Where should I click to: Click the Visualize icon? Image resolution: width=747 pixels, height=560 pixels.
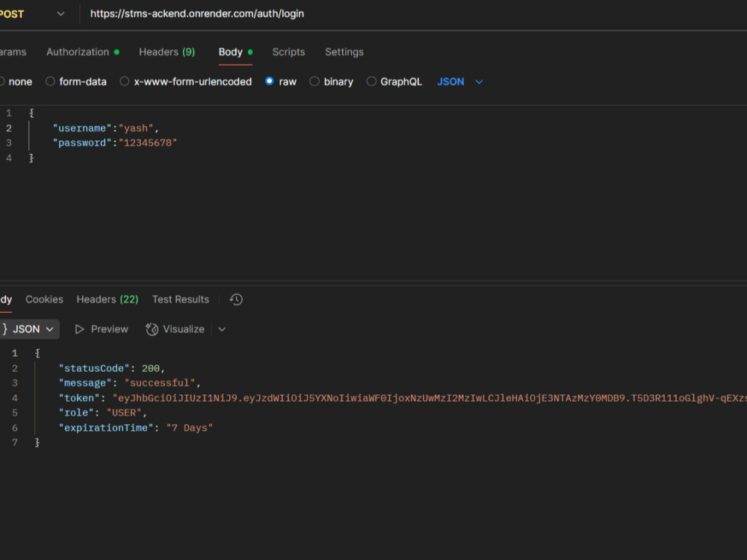(152, 329)
